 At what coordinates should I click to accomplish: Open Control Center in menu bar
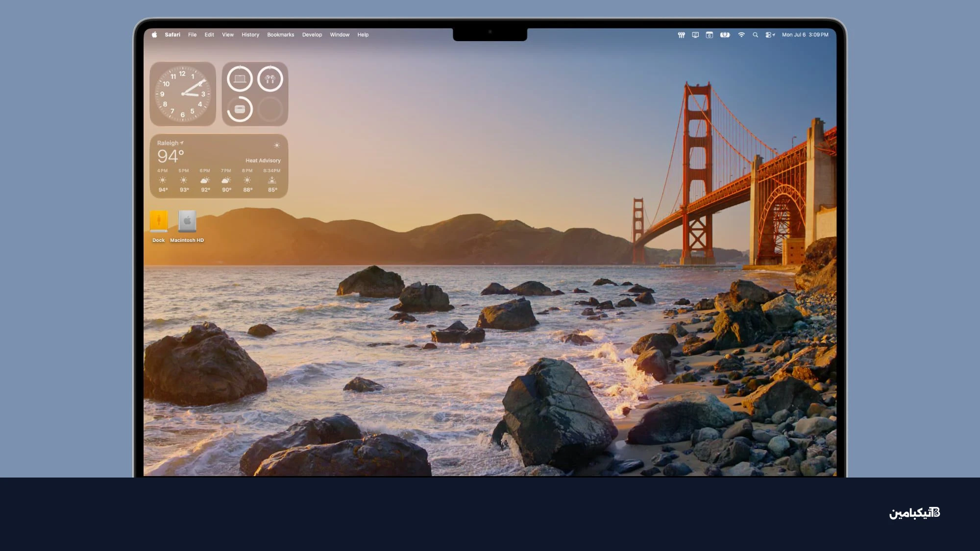[770, 35]
